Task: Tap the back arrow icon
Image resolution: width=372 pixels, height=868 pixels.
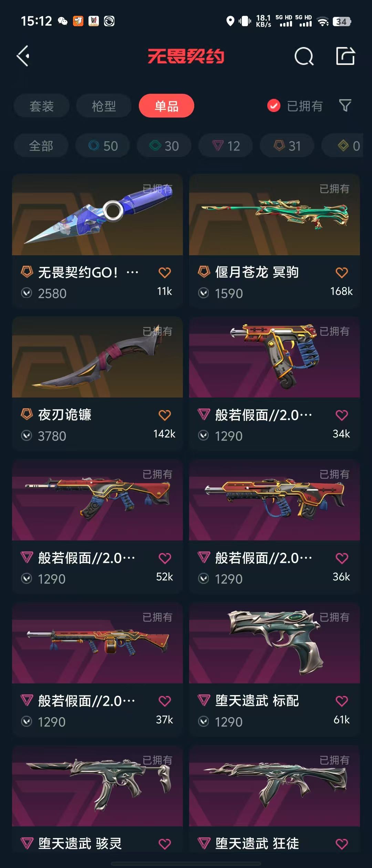Action: tap(23, 56)
